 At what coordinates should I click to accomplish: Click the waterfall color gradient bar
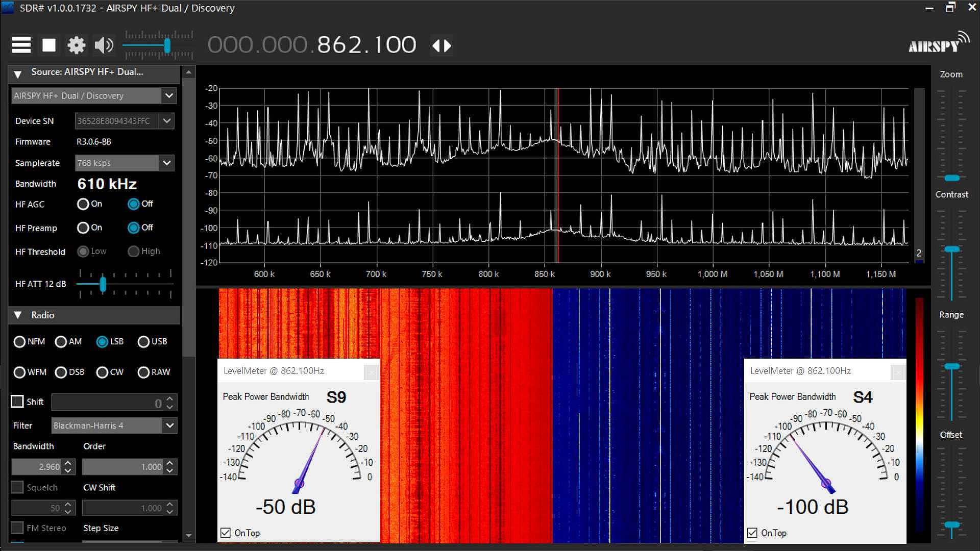tap(919, 416)
